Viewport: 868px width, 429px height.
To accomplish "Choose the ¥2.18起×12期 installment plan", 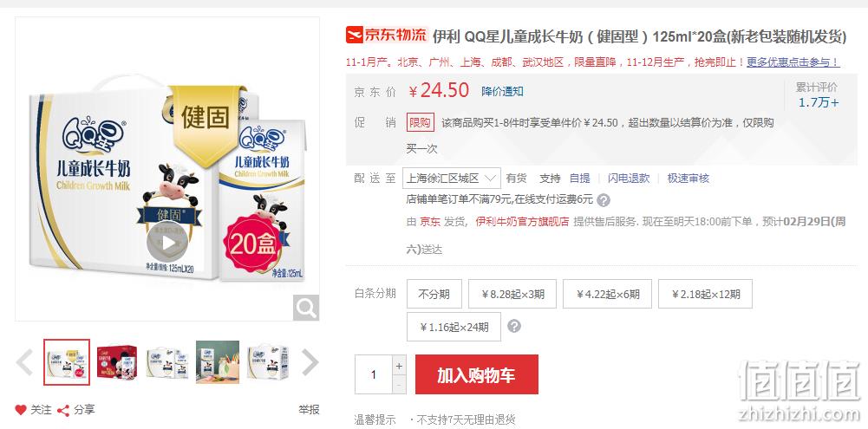I will coord(705,294).
